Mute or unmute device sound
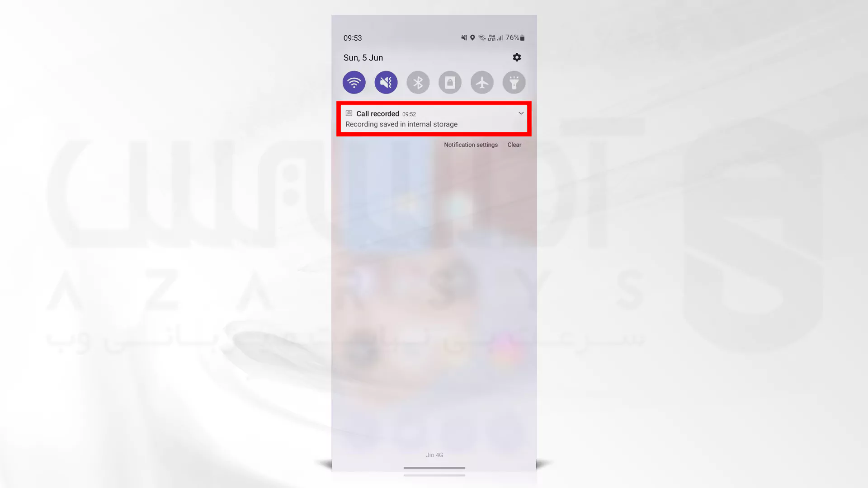The width and height of the screenshot is (868, 488). click(x=386, y=82)
